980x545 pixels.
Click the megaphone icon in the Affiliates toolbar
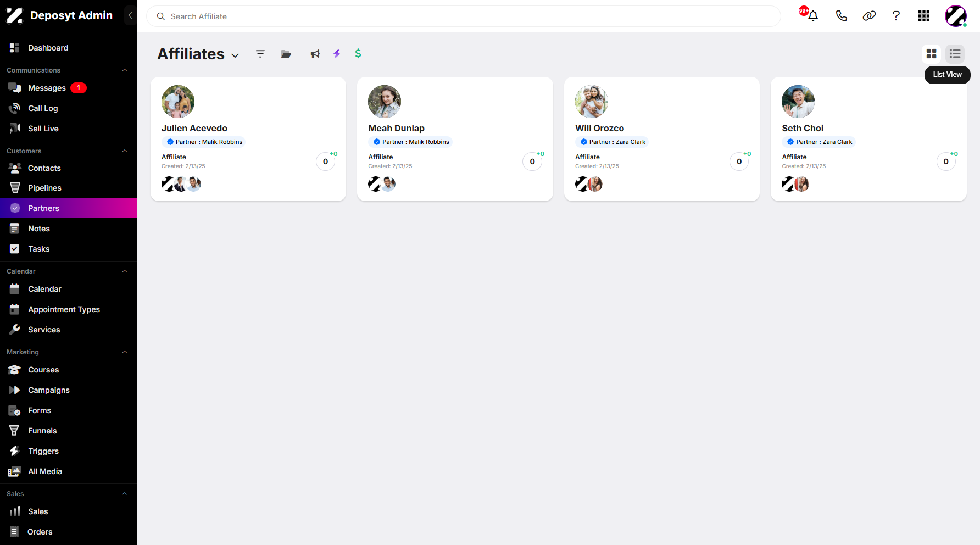[x=315, y=54]
